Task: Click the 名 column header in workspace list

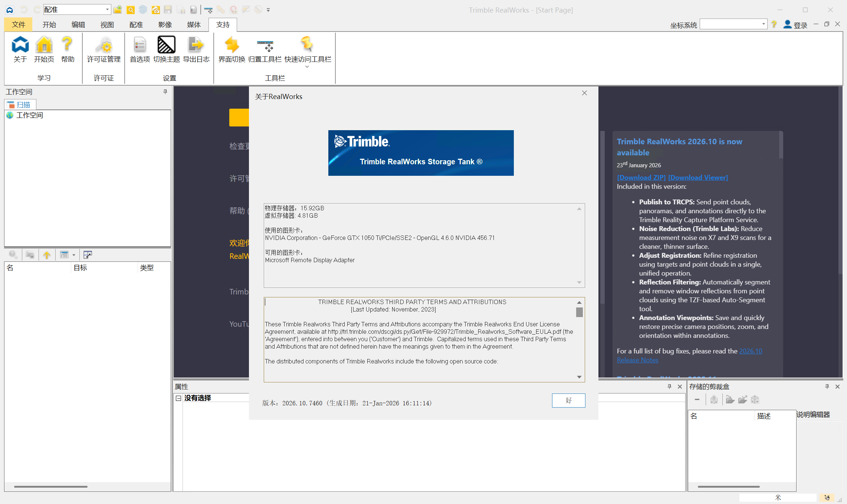Action: [37, 268]
